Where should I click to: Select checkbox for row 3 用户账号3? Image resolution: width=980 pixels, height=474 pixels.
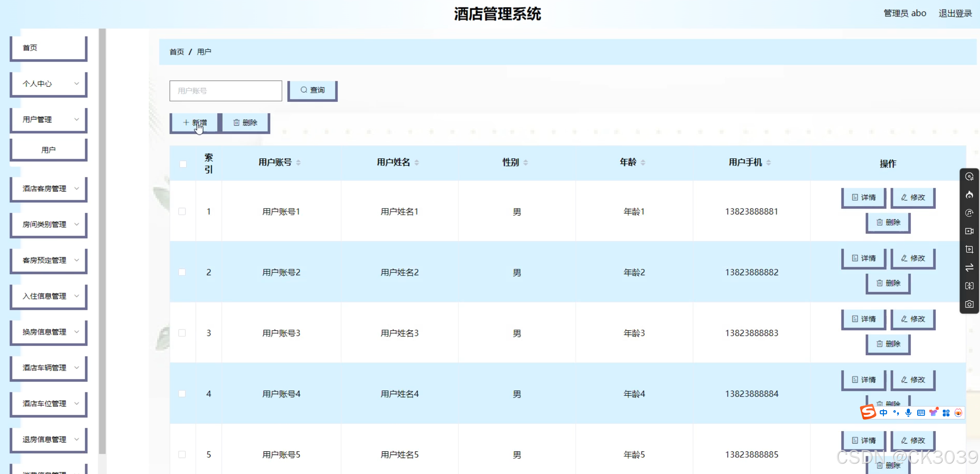[182, 333]
